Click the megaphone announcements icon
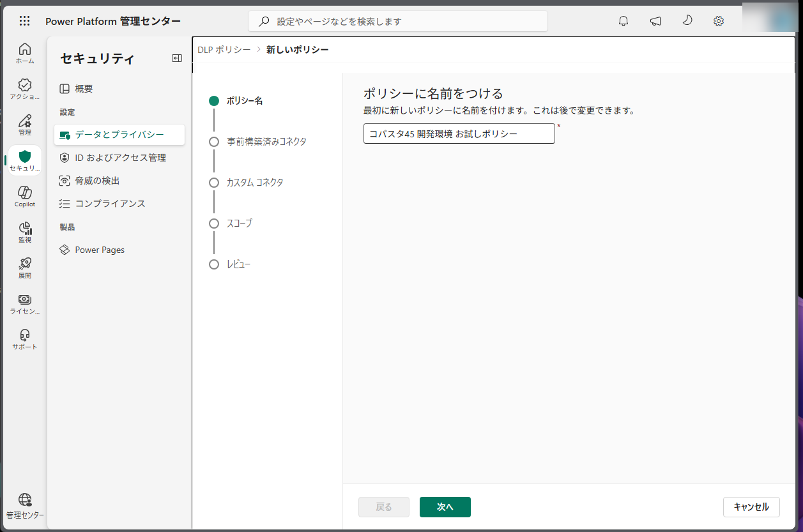 tap(655, 21)
